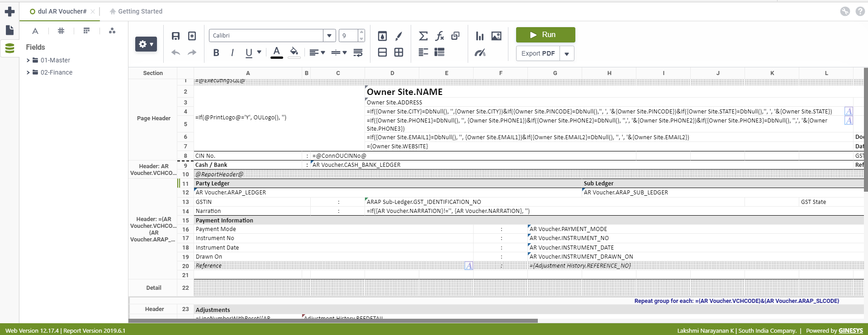This screenshot has height=335, width=868.
Task: Click the green Run button
Action: click(545, 35)
